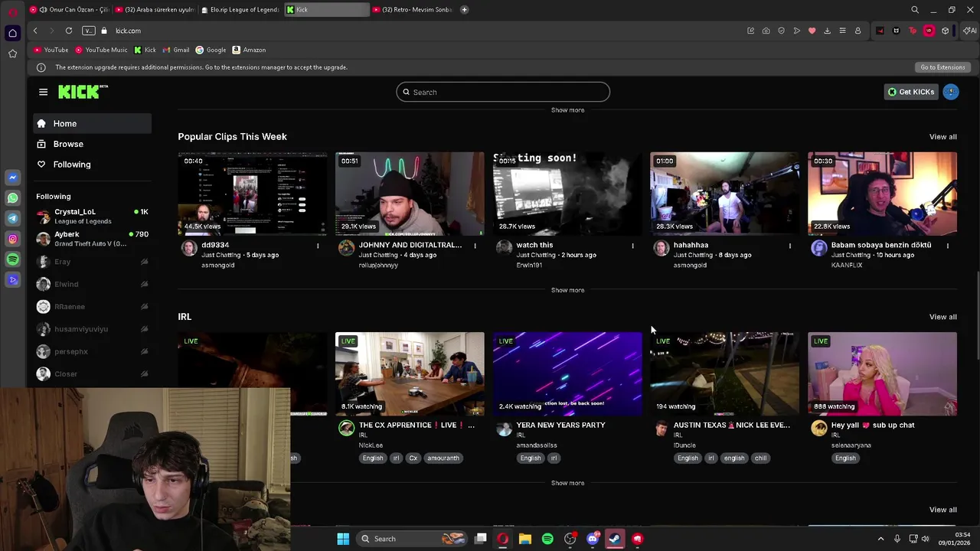Click the Opera snapshot camera icon
The image size is (980, 551).
coord(766,31)
